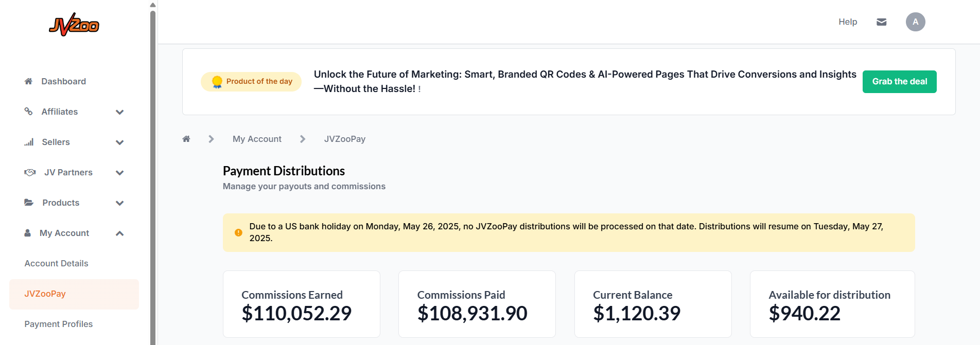The width and height of the screenshot is (980, 345).
Task: Click the My Account person icon
Action: tap(28, 233)
